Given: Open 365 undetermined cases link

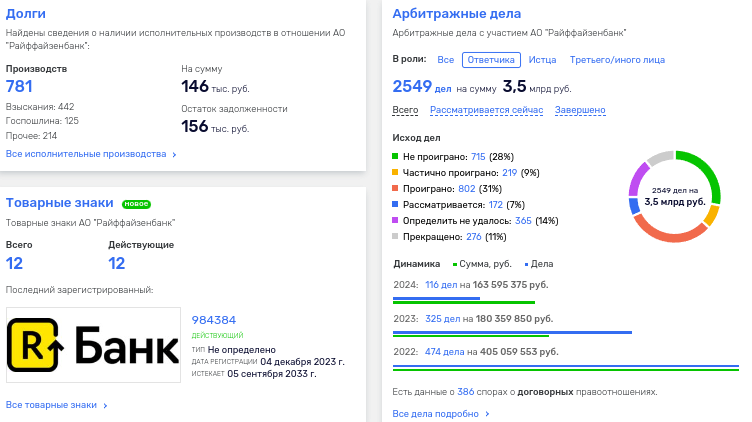Looking at the screenshot, I should point(523,221).
